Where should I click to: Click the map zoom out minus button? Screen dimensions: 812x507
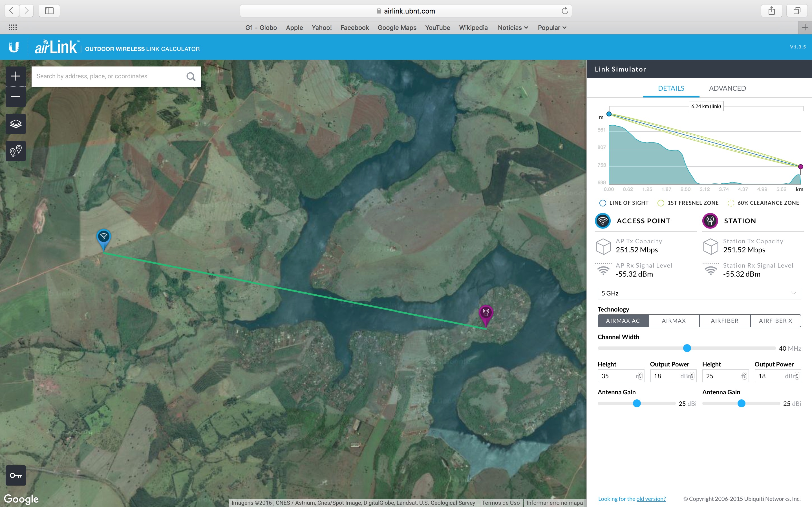16,97
